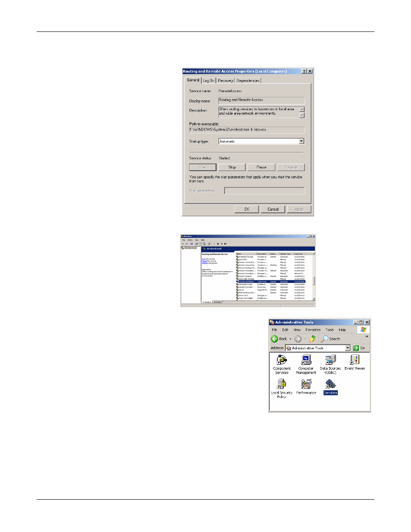Open Data Sources (ODBC) icon

pyautogui.click(x=330, y=364)
